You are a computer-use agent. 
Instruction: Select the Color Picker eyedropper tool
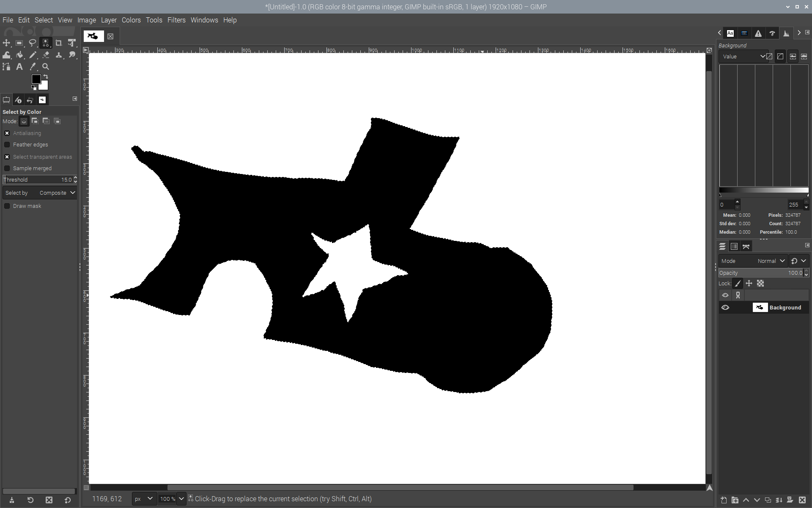[33, 67]
